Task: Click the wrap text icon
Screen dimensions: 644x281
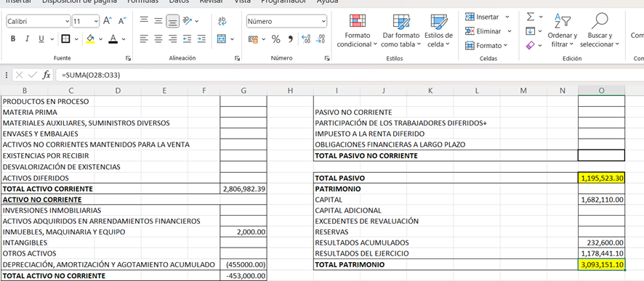Action: click(222, 21)
